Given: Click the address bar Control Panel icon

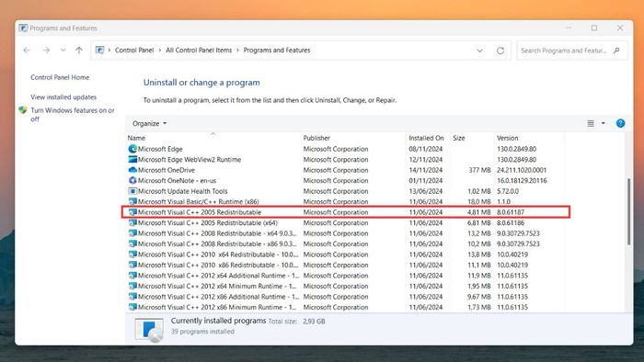Looking at the screenshot, I should coord(99,50).
